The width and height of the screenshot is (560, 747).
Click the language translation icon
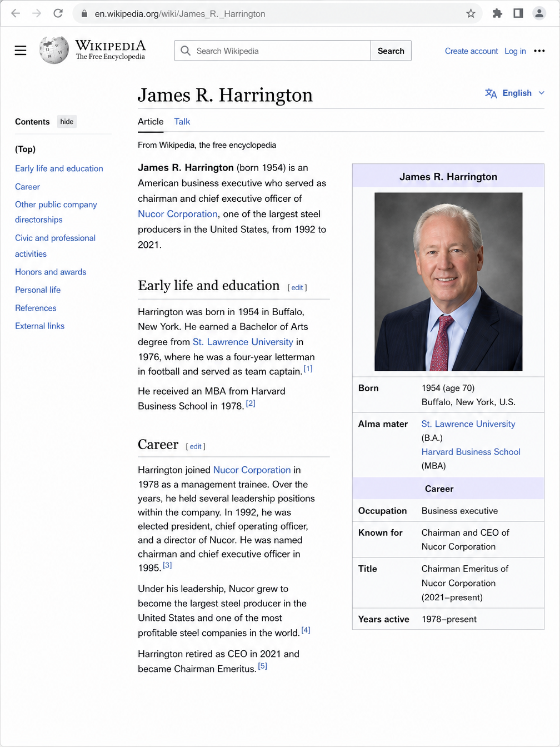[491, 93]
